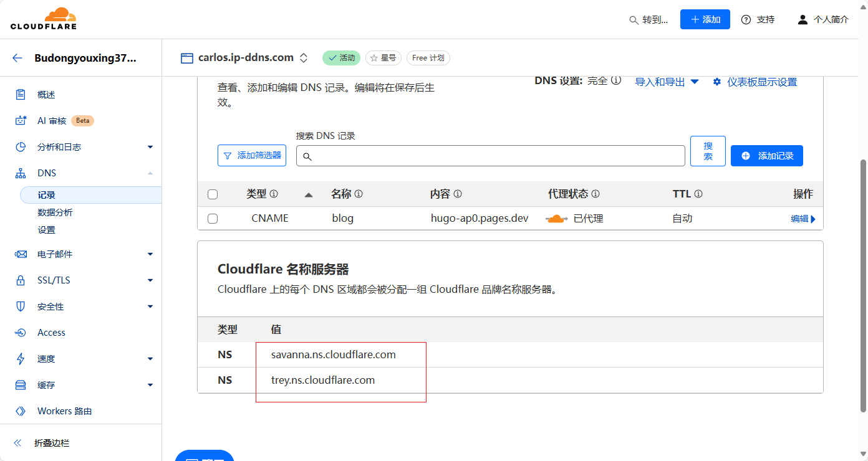Select savanna.ns.cloudflare.com nameserver text

point(334,354)
